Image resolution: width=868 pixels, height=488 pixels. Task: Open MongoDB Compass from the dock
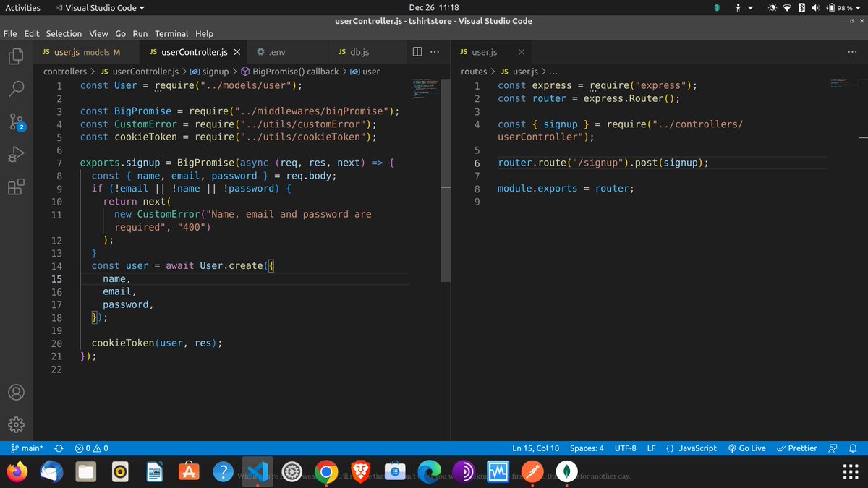pyautogui.click(x=566, y=472)
